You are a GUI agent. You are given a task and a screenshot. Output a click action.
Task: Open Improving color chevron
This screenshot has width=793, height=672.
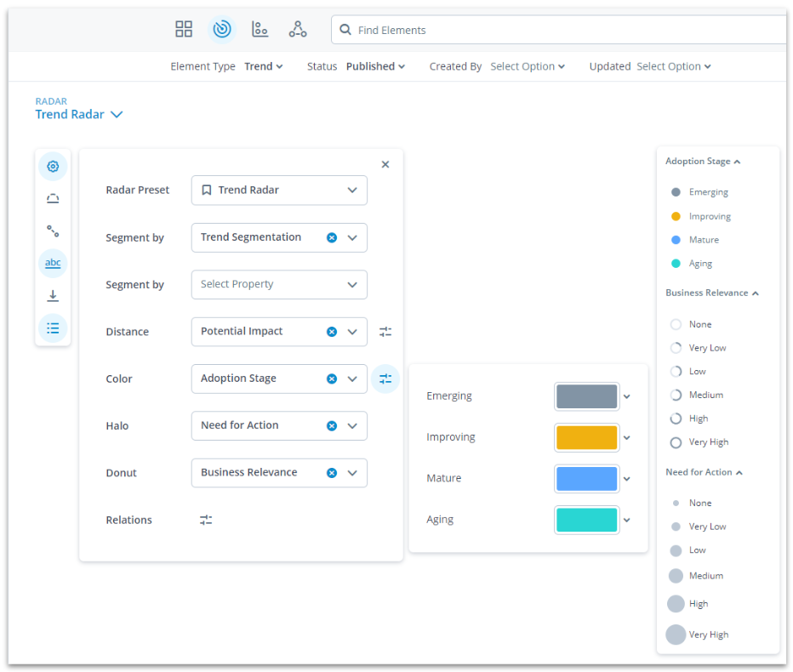627,438
